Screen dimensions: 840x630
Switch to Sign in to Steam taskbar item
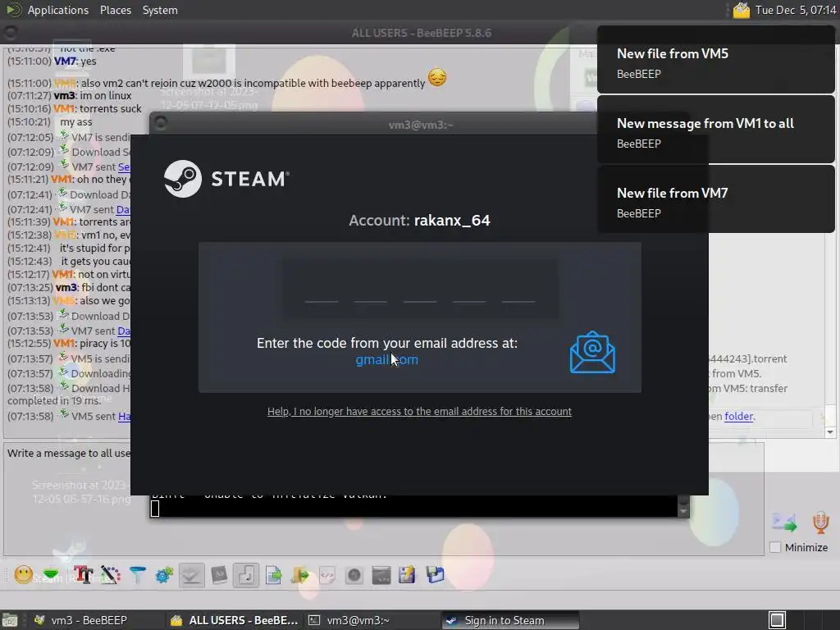pos(510,620)
